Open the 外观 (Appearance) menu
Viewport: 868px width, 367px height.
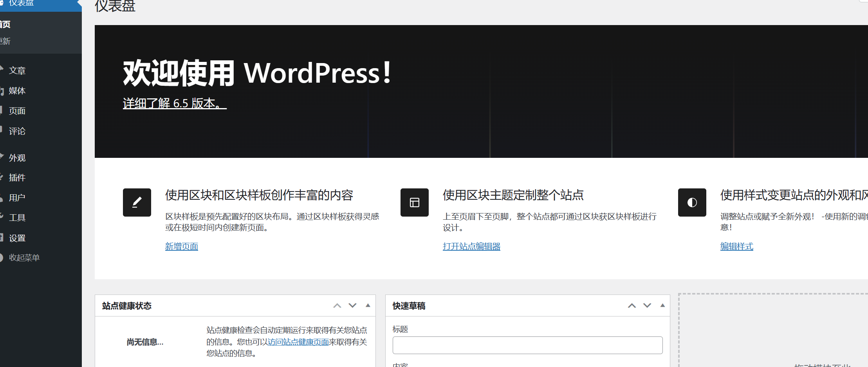coord(17,158)
